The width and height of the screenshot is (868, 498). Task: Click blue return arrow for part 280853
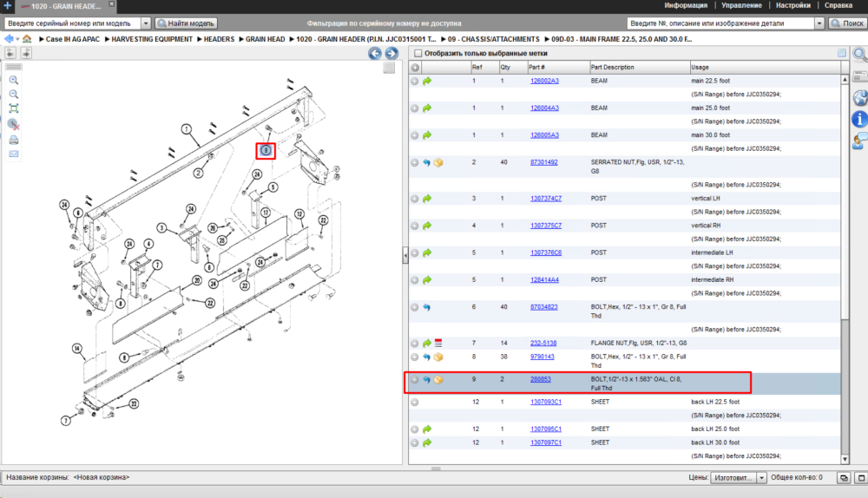427,380
